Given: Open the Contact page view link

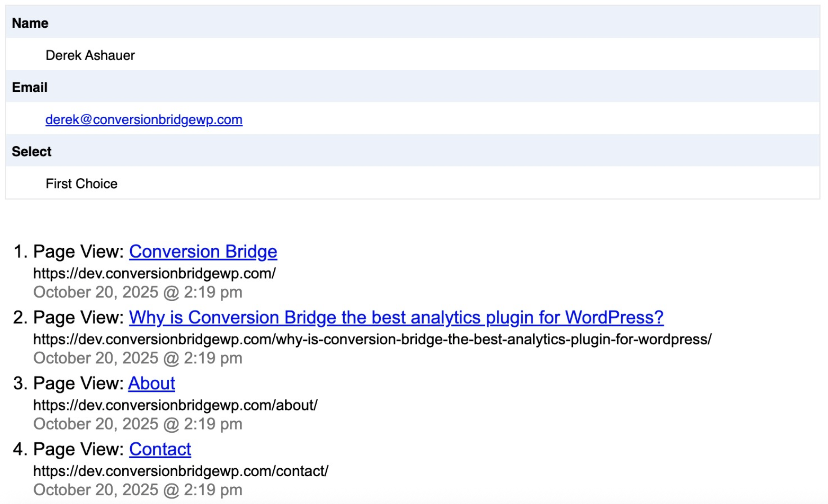Looking at the screenshot, I should [x=160, y=449].
